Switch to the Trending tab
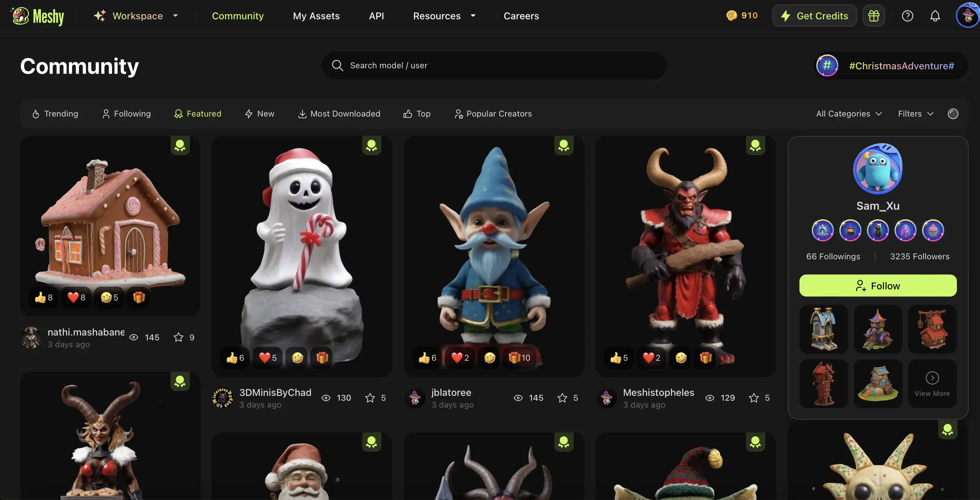Image resolution: width=980 pixels, height=500 pixels. click(55, 114)
